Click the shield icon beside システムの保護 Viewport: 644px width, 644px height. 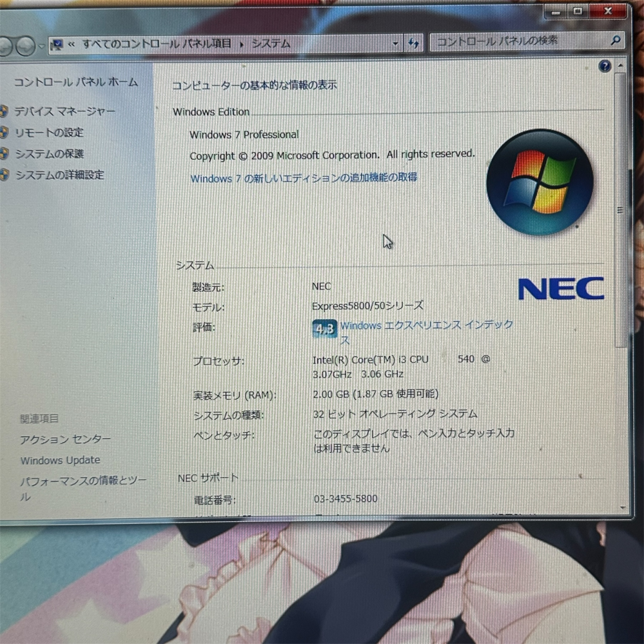[x=4, y=153]
